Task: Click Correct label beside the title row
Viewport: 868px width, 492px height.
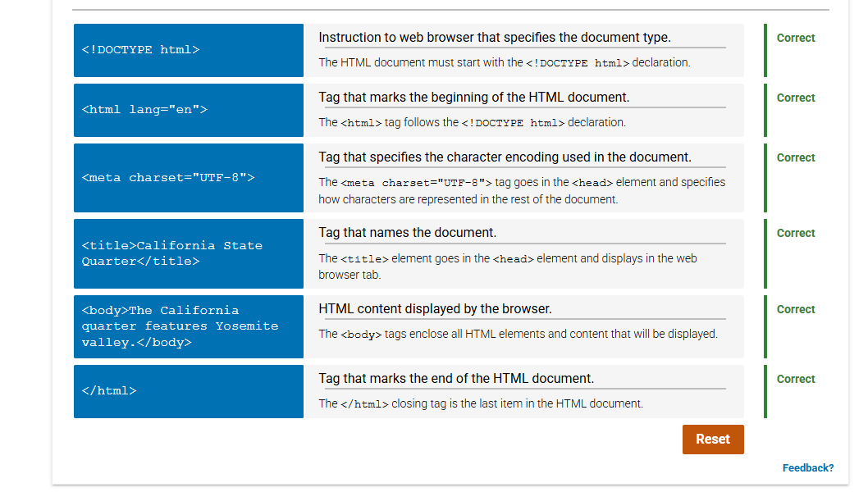Action: (x=795, y=233)
